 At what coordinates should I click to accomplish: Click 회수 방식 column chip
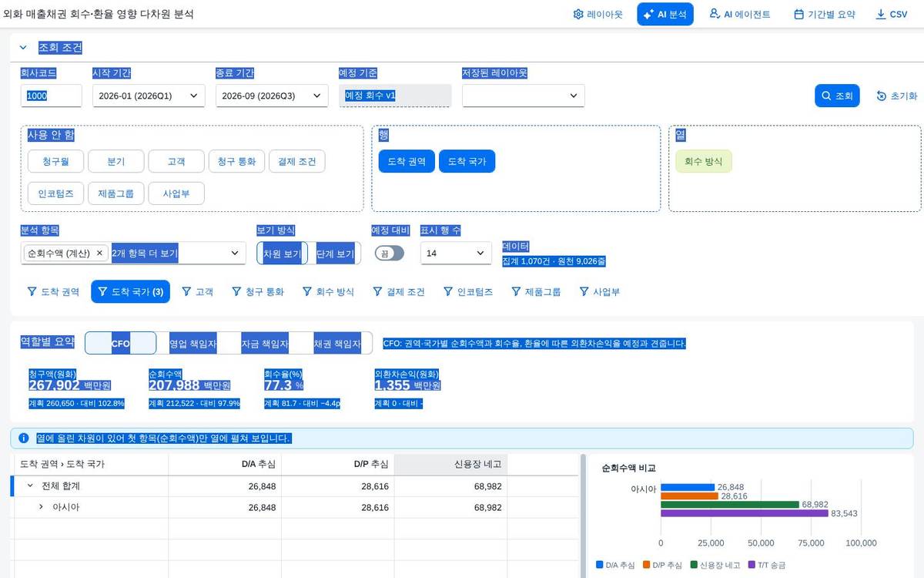(704, 161)
